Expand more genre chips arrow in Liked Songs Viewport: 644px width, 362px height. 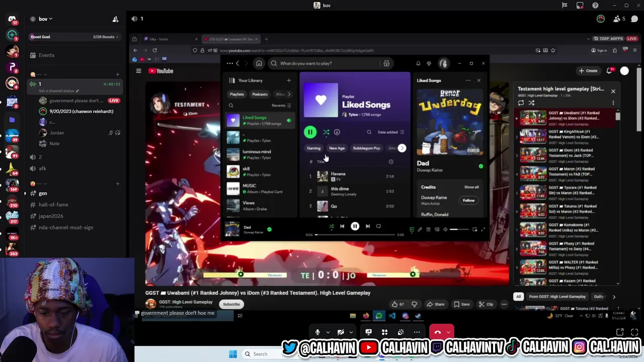(x=402, y=148)
